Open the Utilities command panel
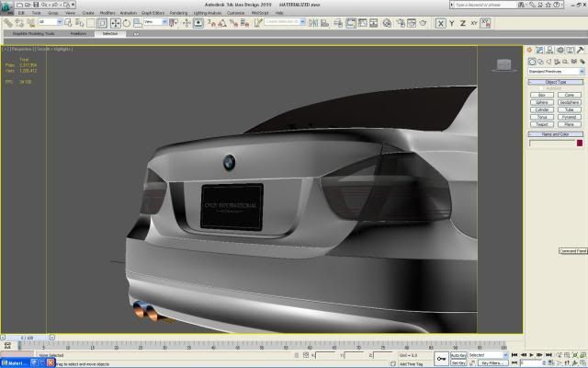Viewport: 588px width, 368px height. point(580,50)
